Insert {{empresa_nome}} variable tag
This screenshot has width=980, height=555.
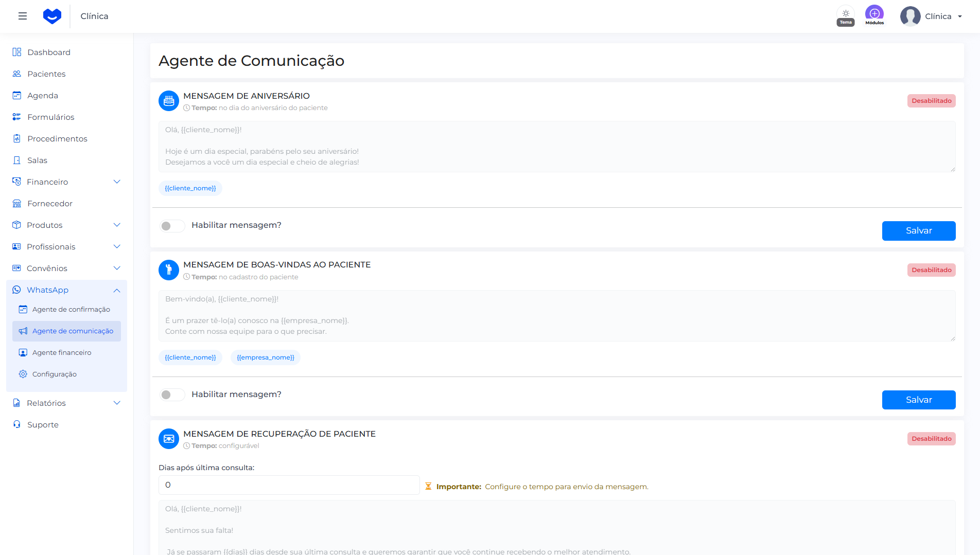266,357
